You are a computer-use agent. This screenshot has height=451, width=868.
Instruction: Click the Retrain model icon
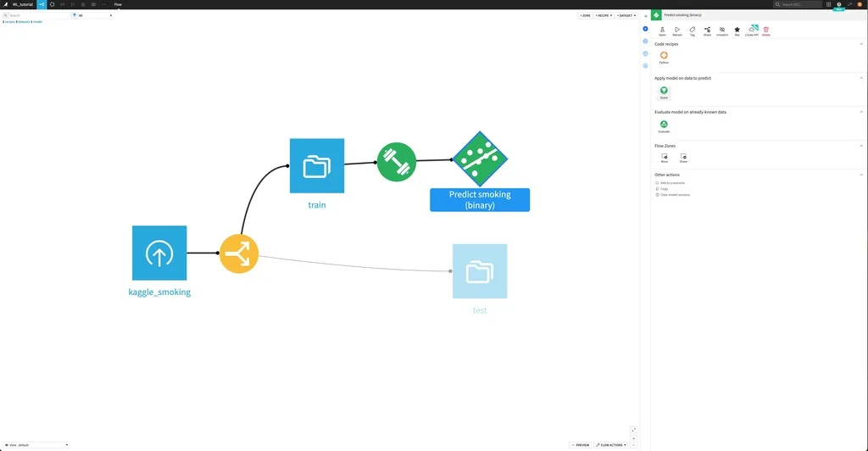(677, 31)
